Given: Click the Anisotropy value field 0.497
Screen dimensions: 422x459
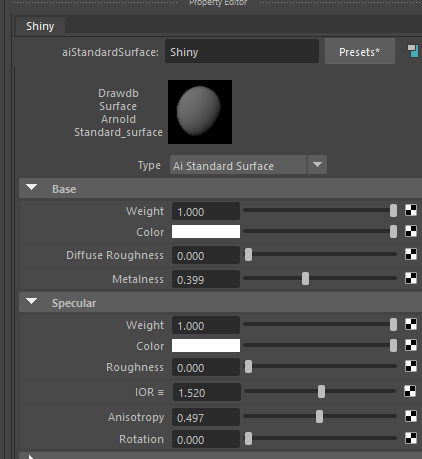Looking at the screenshot, I should [x=206, y=417].
